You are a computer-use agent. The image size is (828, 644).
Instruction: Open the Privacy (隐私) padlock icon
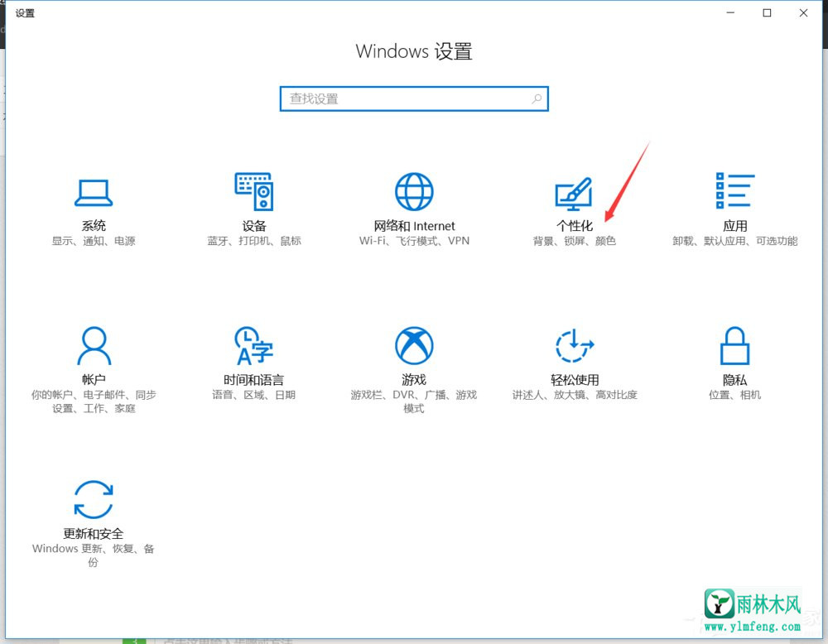coord(735,346)
